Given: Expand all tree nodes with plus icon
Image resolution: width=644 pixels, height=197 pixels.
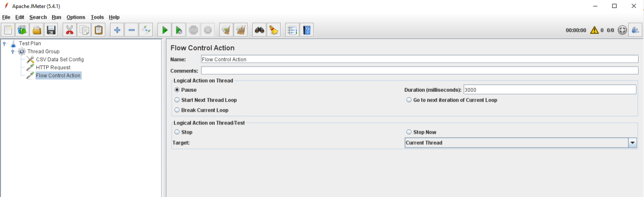Looking at the screenshot, I should (117, 30).
